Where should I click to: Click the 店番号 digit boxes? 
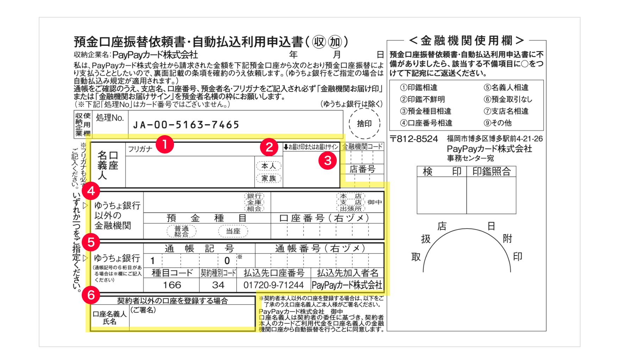[x=362, y=181]
